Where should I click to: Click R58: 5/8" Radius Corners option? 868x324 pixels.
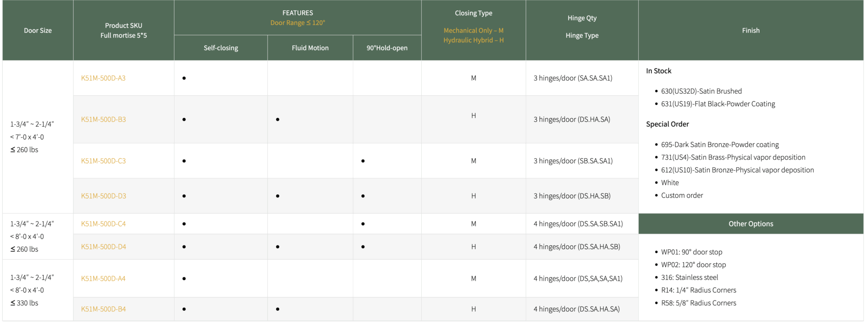coord(698,303)
